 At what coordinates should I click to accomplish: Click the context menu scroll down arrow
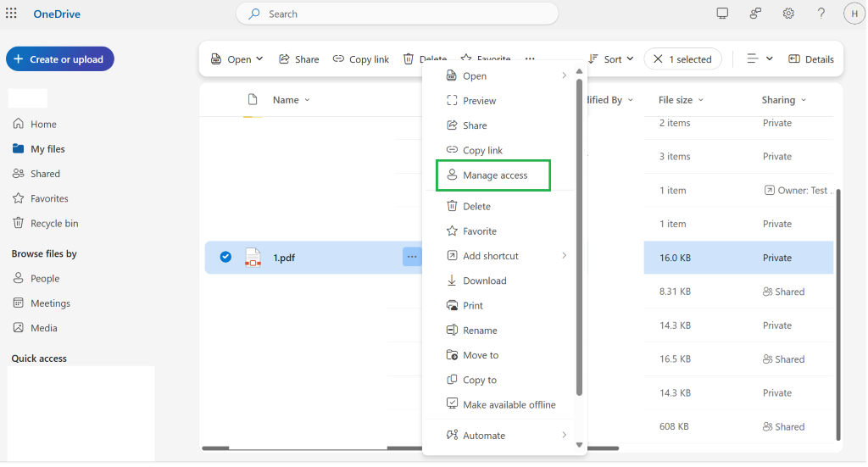(579, 445)
